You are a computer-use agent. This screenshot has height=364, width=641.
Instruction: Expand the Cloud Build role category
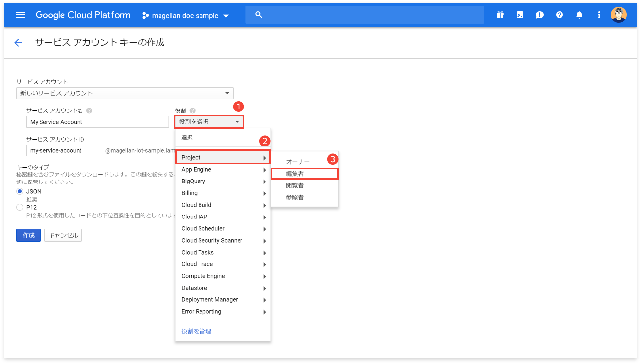coord(223,205)
